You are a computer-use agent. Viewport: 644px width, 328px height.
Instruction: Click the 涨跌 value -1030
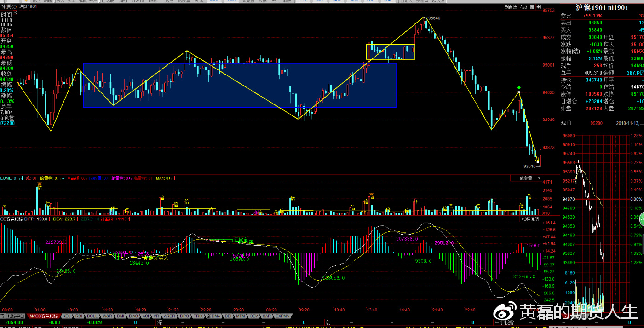pyautogui.click(x=596, y=44)
